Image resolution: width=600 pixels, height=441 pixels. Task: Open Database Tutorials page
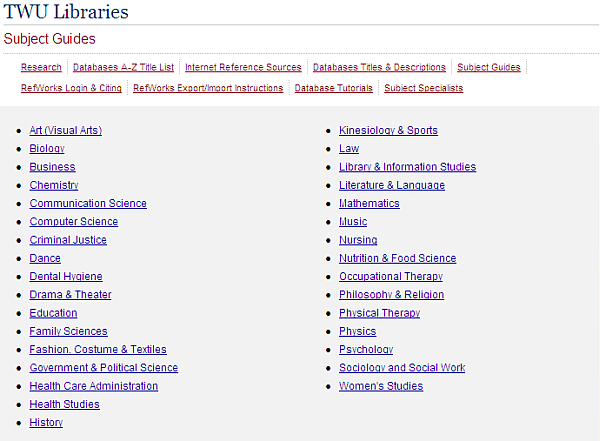(x=333, y=88)
